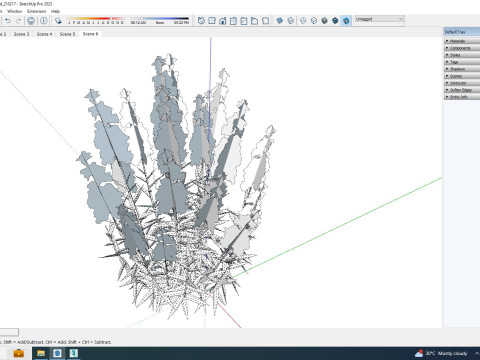Image resolution: width=480 pixels, height=360 pixels.
Task: Switch to Scene 3 tab
Action: [x=21, y=34]
